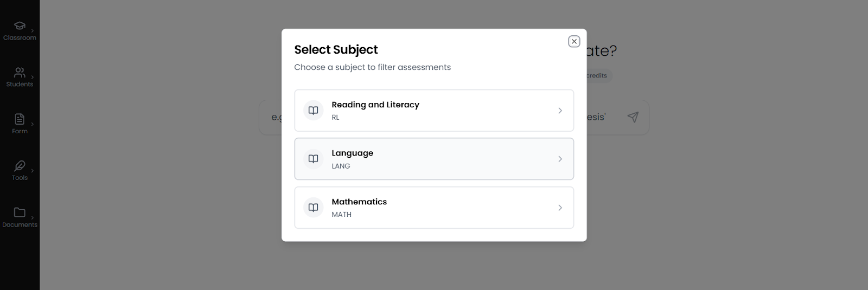Expand Reading and Literacy chevron arrow
This screenshot has height=290, width=868.
point(560,111)
